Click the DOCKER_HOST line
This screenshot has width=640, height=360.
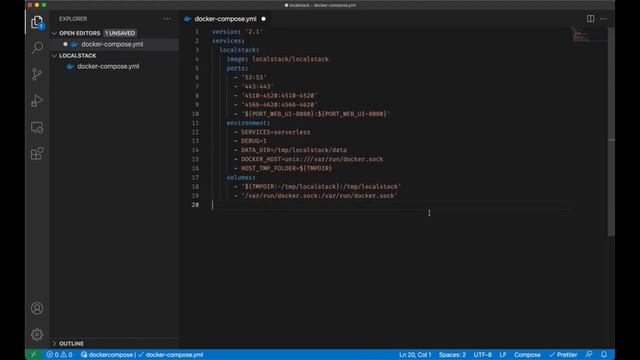(x=309, y=159)
